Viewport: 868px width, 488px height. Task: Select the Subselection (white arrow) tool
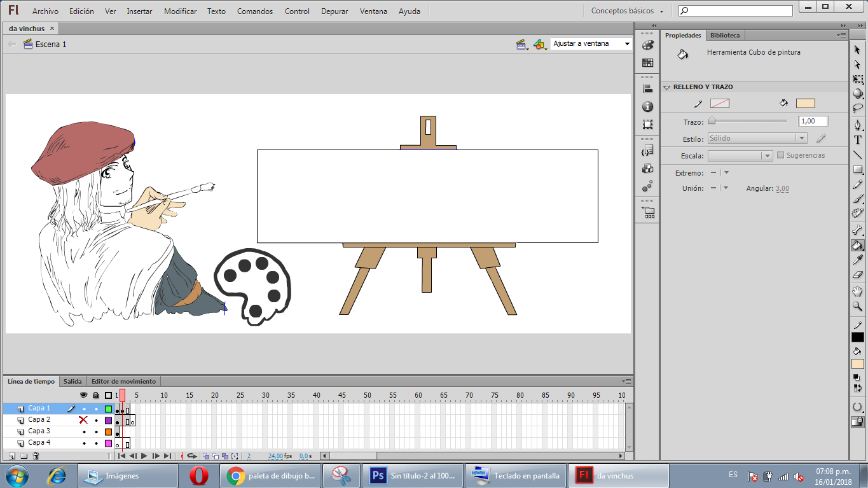pyautogui.click(x=858, y=64)
